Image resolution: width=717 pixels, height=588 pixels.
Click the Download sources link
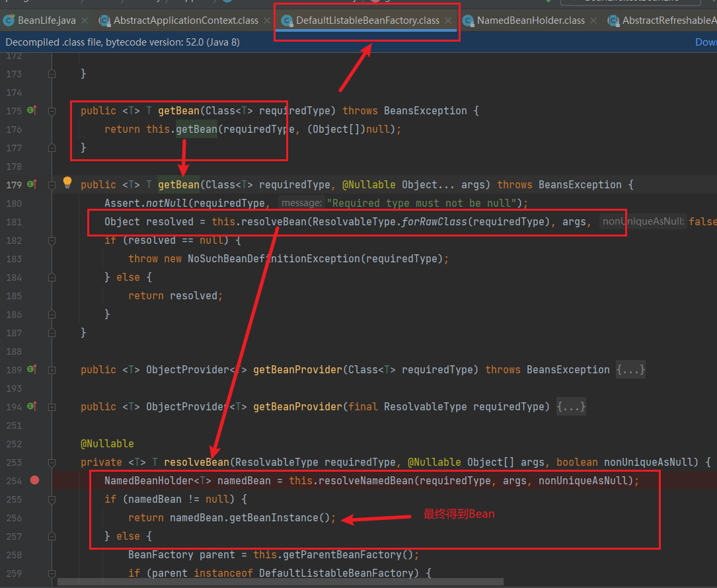coord(705,42)
